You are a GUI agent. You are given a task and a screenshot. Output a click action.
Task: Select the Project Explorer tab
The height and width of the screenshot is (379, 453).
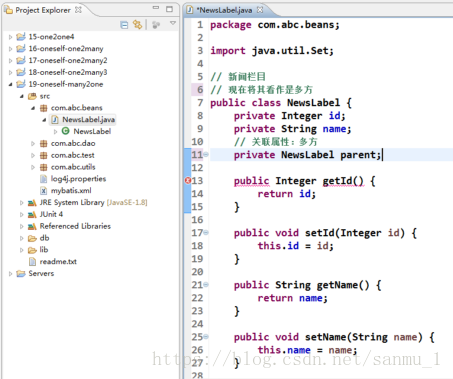point(43,10)
